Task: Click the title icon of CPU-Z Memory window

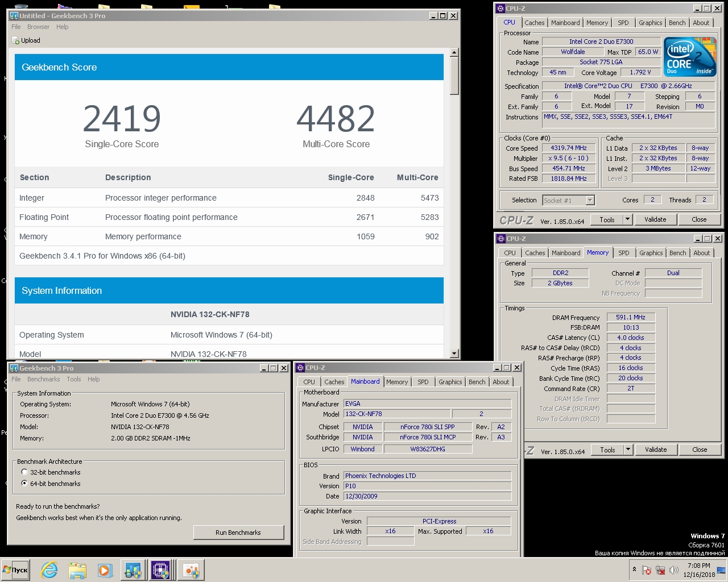Action: coord(500,239)
